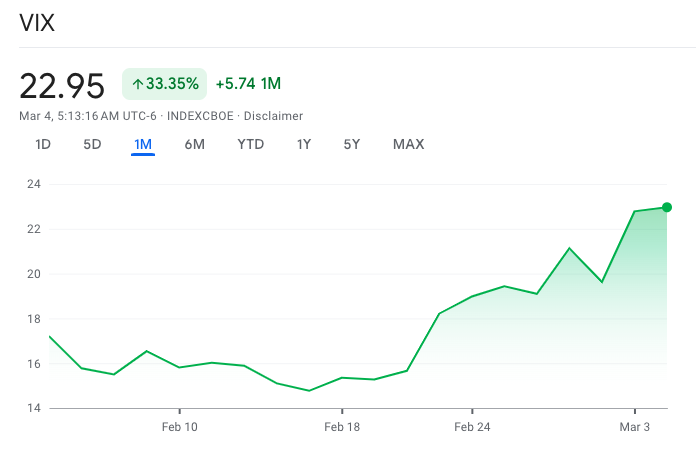Select the active 1M range tab

point(143,144)
